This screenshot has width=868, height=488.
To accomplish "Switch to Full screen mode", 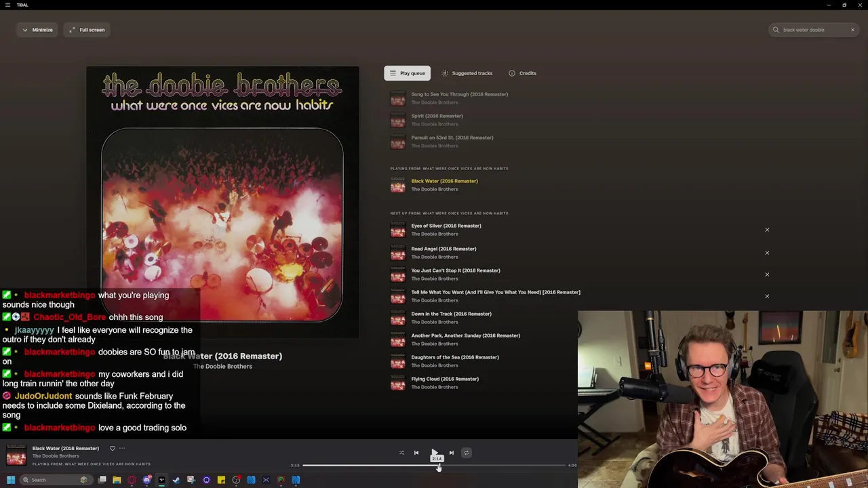I will (87, 30).
